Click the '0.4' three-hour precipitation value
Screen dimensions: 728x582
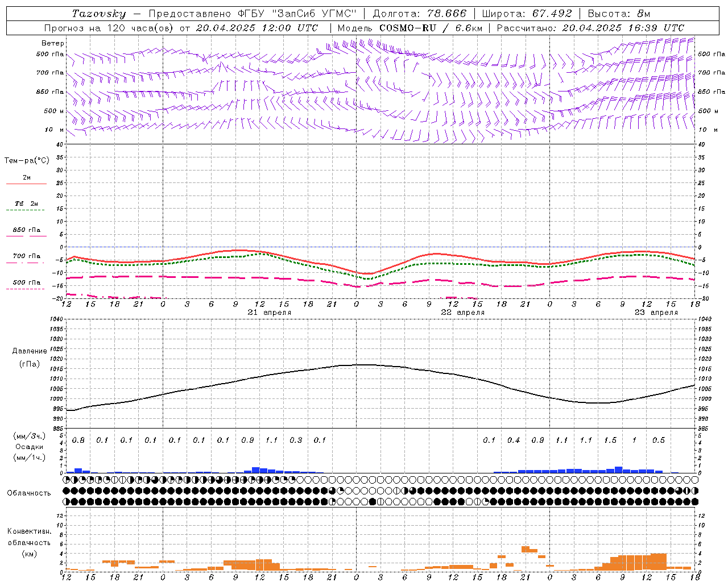coord(514,440)
